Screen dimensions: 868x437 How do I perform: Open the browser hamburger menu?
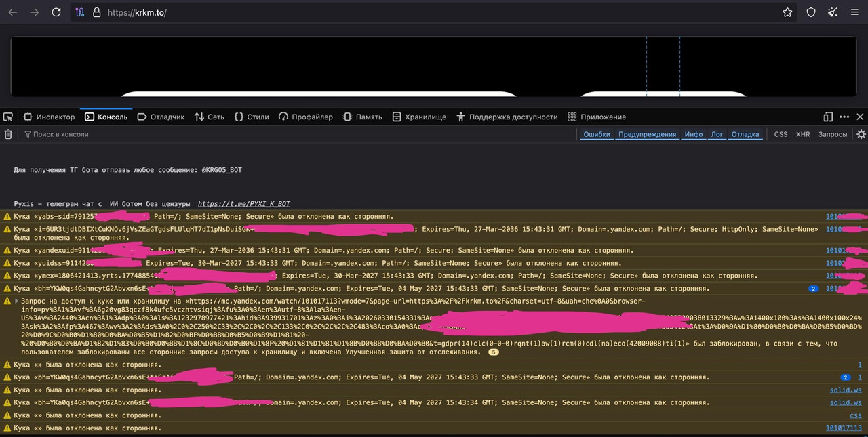click(856, 12)
